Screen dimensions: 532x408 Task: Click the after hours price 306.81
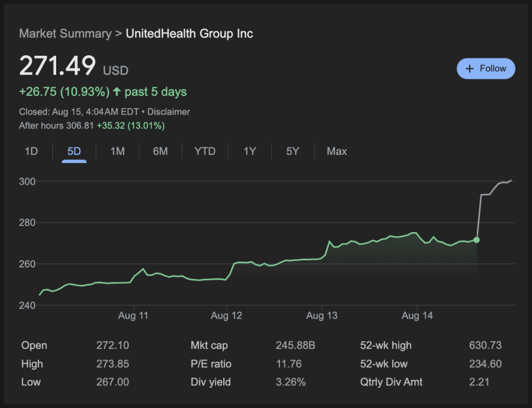point(80,126)
